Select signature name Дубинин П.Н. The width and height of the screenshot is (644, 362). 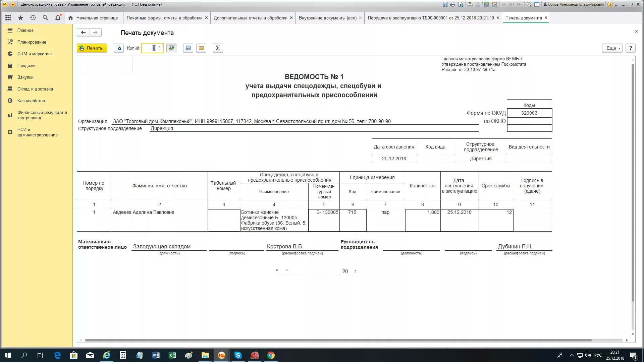515,246
